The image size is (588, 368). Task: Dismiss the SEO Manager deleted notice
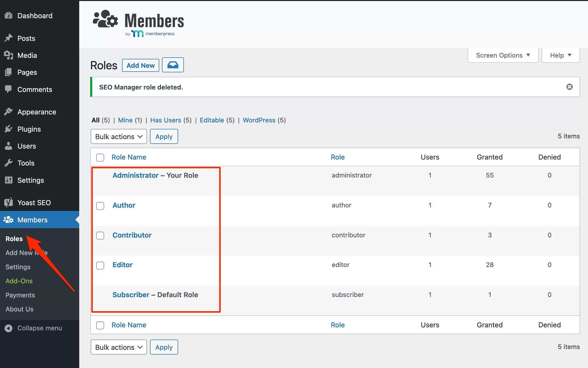pyautogui.click(x=570, y=87)
